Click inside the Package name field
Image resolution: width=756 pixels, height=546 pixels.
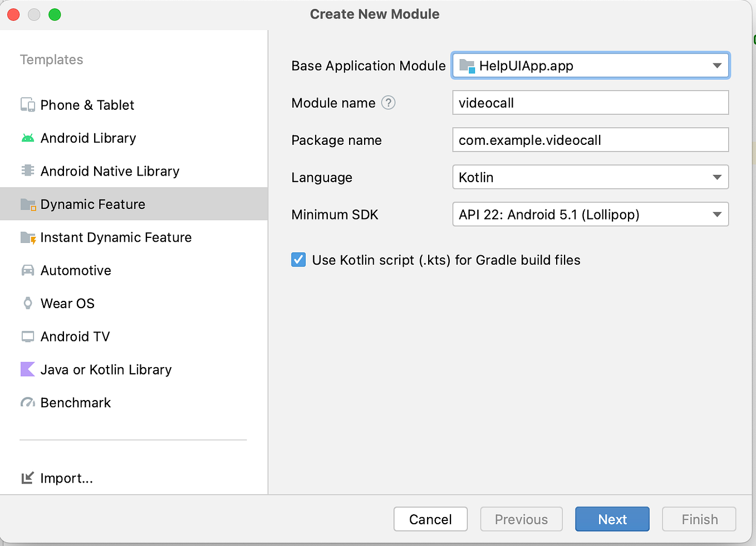pos(590,140)
